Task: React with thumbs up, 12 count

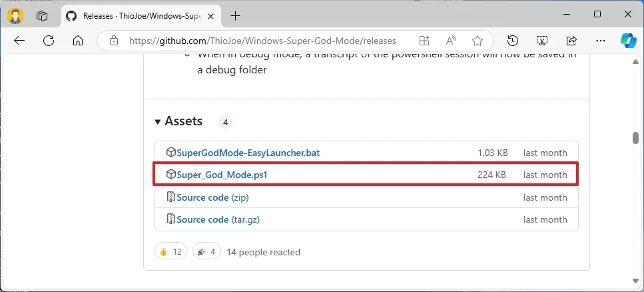Action: 171,252
